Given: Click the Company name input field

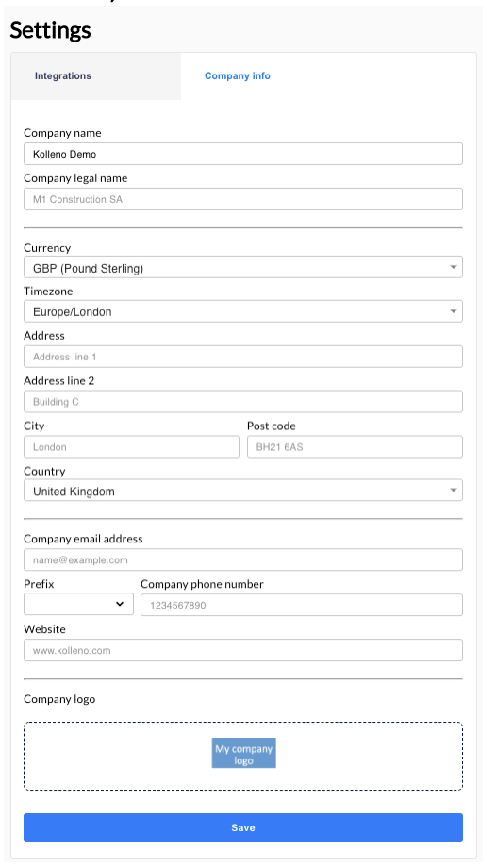Looking at the screenshot, I should (x=243, y=154).
